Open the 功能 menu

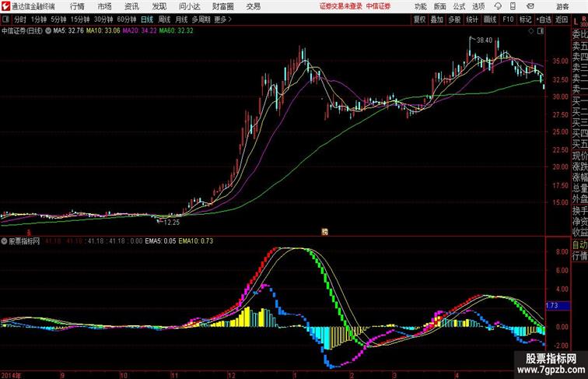[421, 6]
